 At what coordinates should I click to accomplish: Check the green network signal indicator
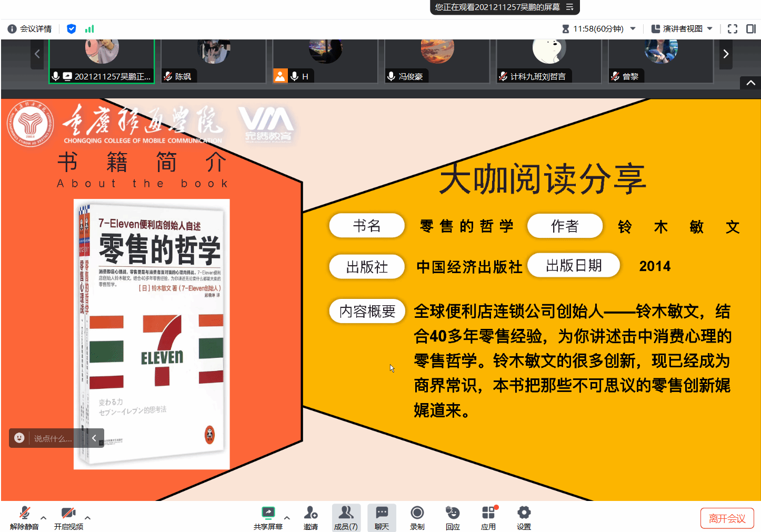coord(89,29)
